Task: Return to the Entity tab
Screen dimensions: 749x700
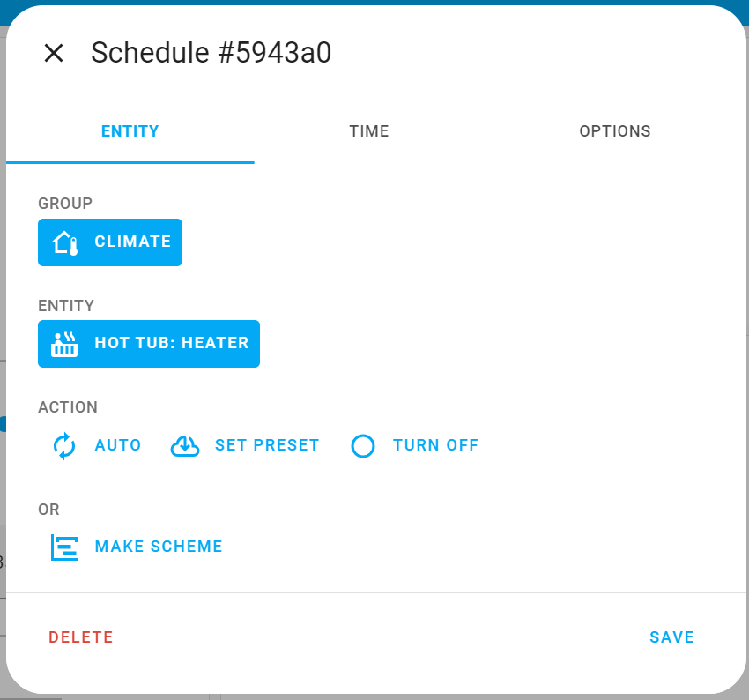Action: 130,130
